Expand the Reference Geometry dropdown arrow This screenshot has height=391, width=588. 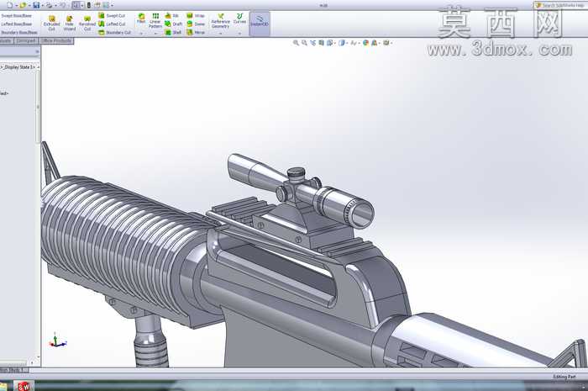point(220,34)
